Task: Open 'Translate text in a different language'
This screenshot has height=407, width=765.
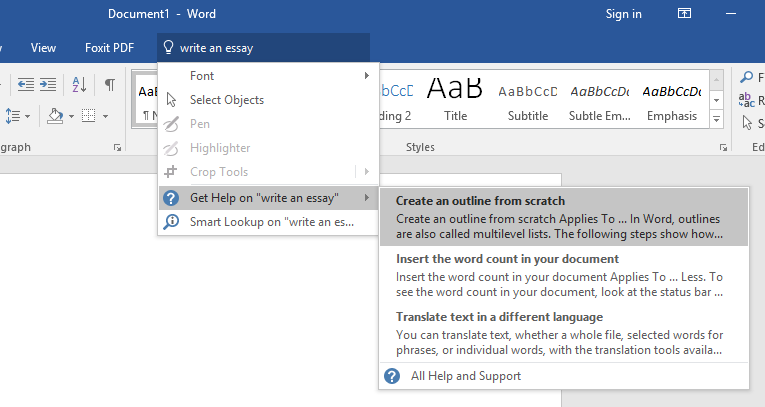Action: click(x=564, y=333)
